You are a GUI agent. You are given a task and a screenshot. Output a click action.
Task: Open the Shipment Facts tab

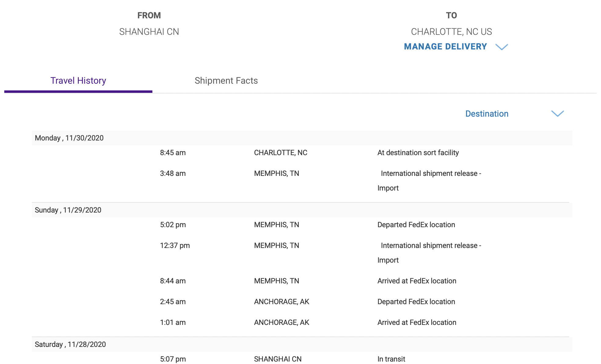[226, 81]
